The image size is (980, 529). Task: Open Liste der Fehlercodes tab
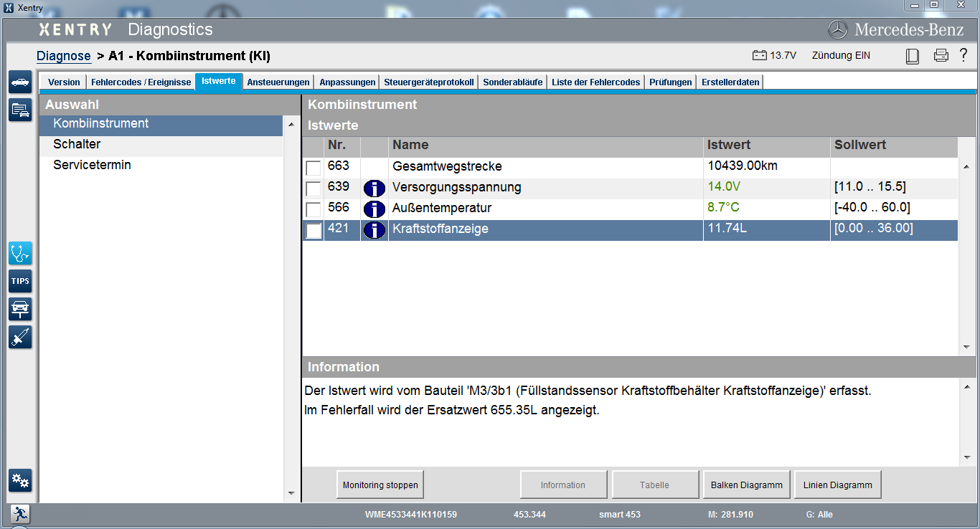coord(595,82)
